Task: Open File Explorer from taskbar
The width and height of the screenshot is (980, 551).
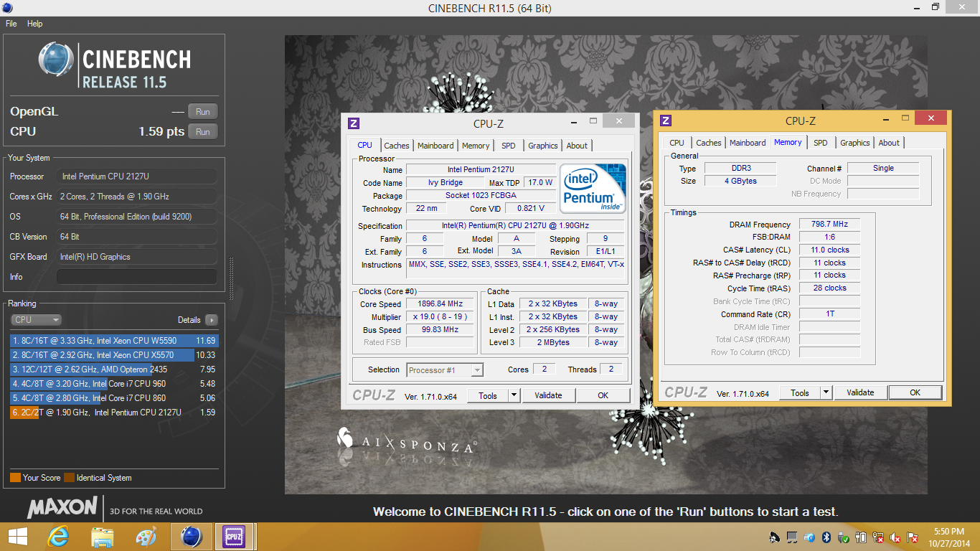Action: [103, 537]
